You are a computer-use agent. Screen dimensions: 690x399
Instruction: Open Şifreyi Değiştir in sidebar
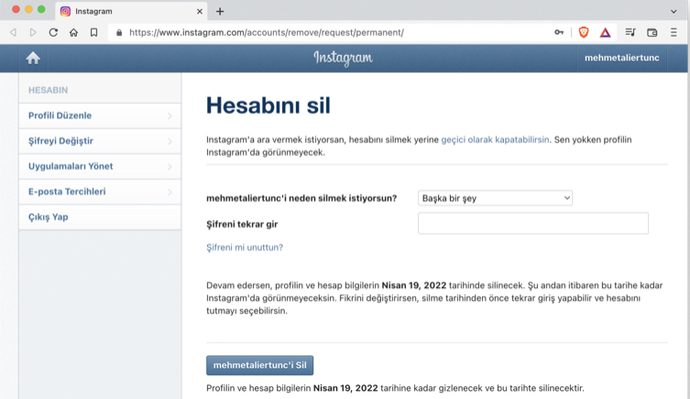click(100, 141)
